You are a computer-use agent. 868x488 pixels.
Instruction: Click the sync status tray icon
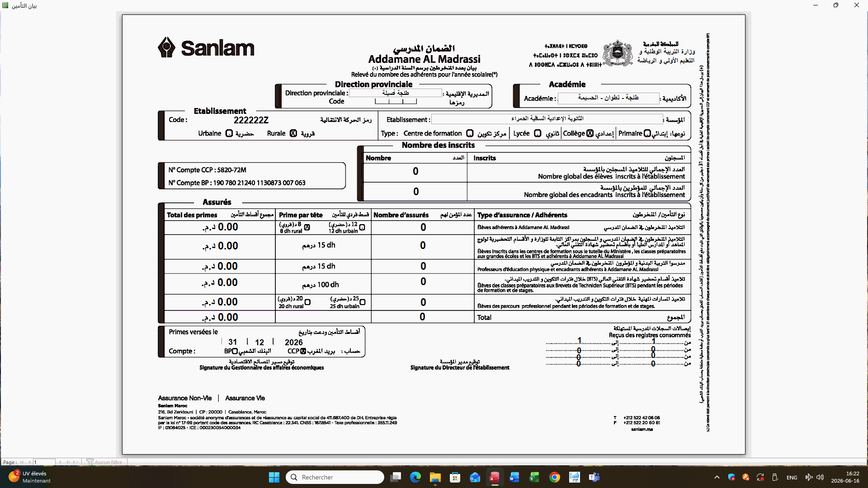point(760,477)
